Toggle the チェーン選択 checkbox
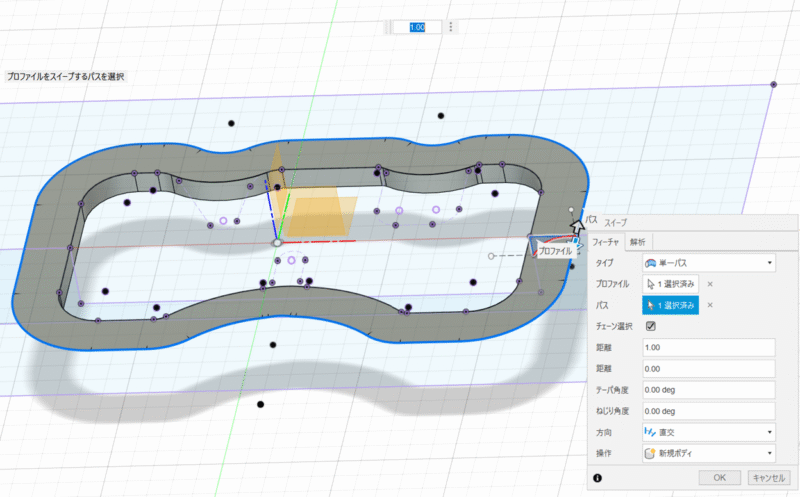 (650, 326)
